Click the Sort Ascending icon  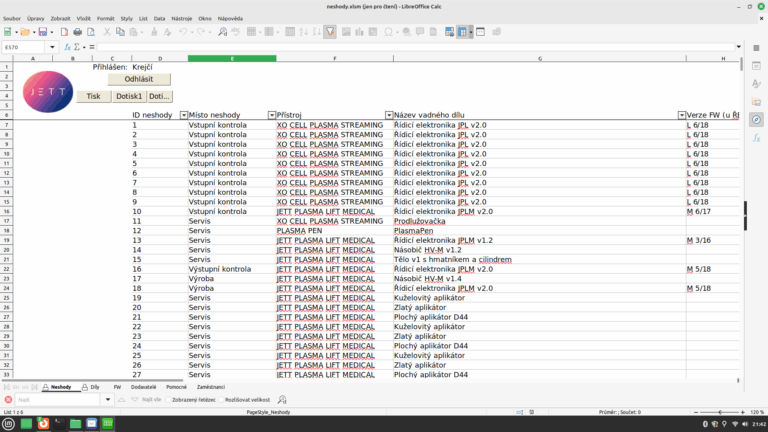click(x=304, y=32)
